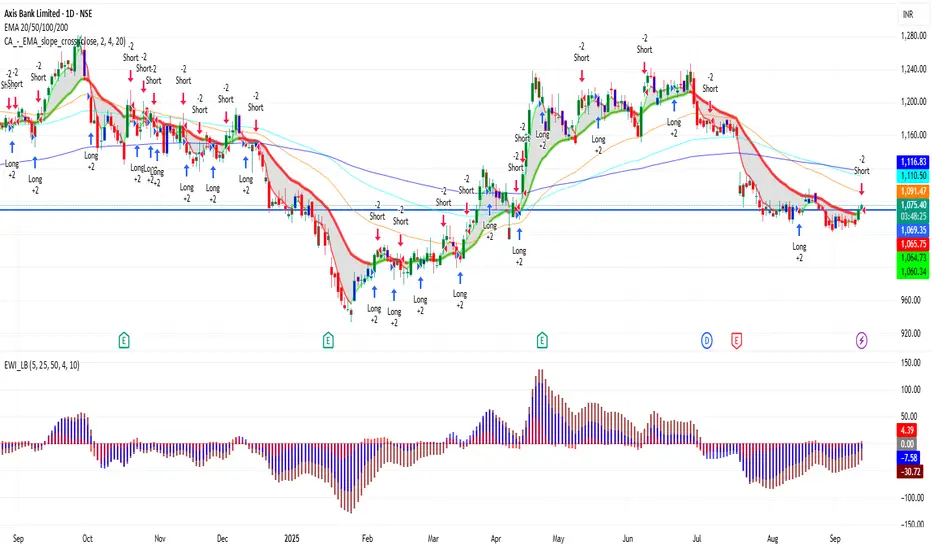Click the Feb label on time axis

[x=367, y=539]
